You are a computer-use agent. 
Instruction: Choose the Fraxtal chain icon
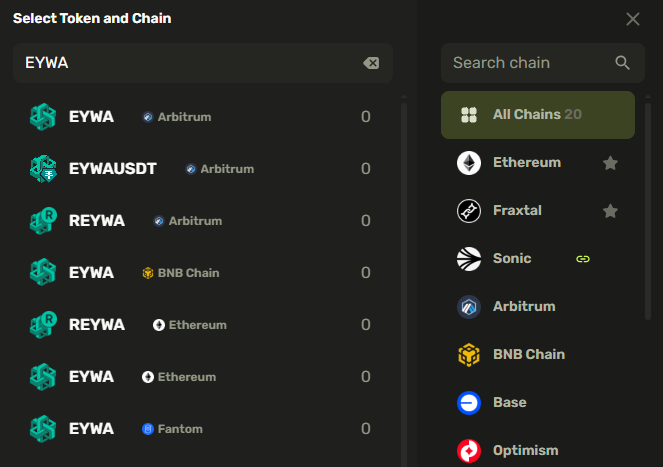pos(469,211)
